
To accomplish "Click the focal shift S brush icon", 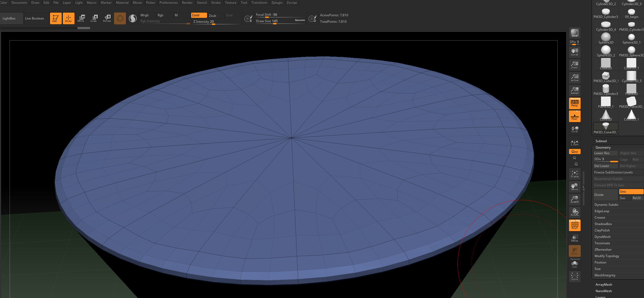I will tap(249, 18).
